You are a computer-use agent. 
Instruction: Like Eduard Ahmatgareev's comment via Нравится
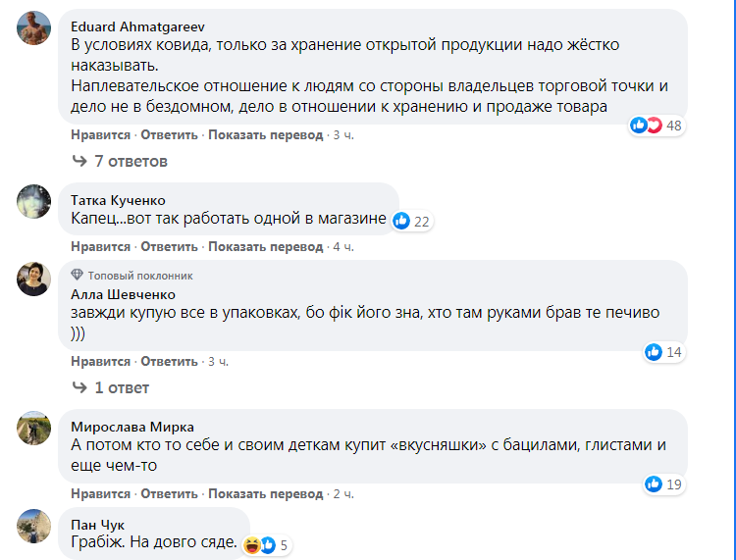click(x=100, y=134)
